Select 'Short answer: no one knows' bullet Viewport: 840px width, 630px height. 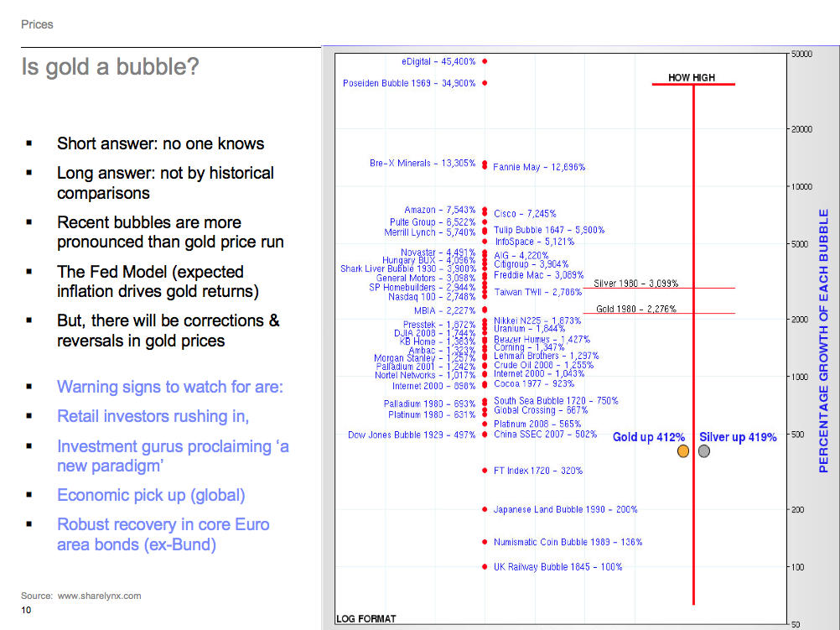coord(160,143)
